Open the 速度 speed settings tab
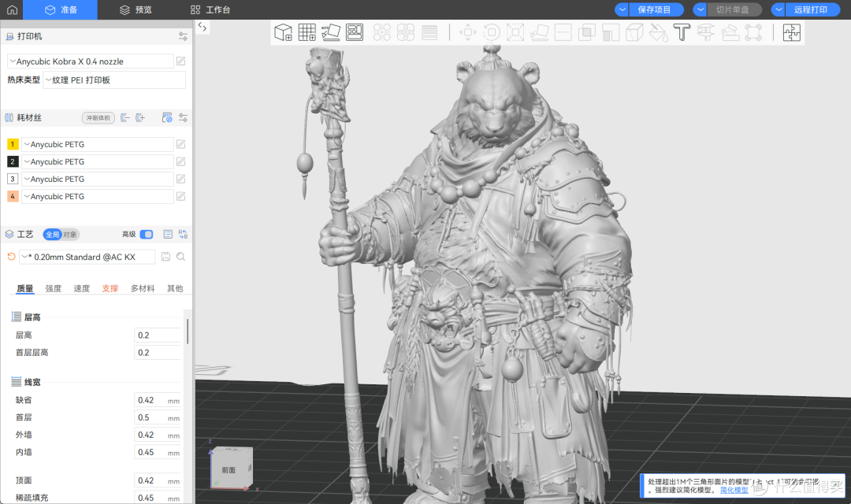The image size is (851, 504). [x=81, y=288]
